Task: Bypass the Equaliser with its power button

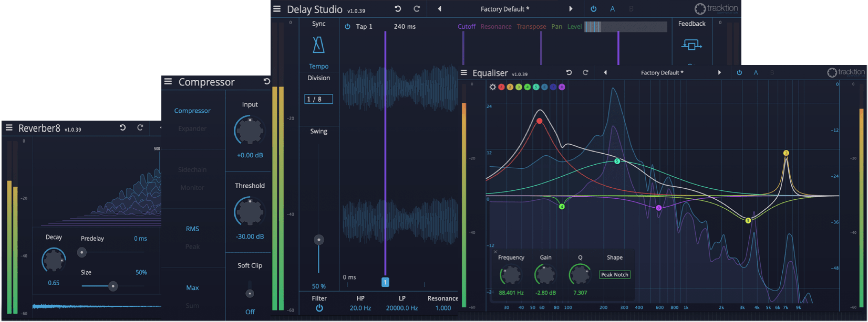Action: [x=739, y=72]
